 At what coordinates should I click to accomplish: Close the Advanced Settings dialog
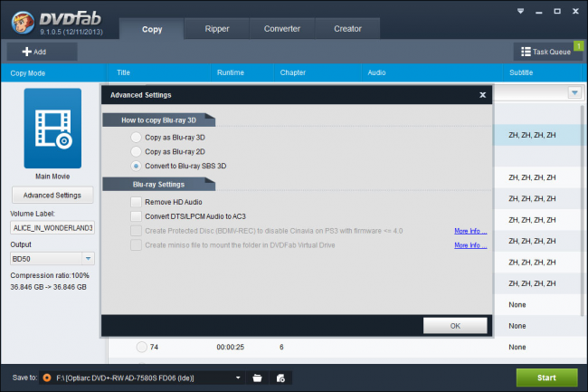point(483,95)
